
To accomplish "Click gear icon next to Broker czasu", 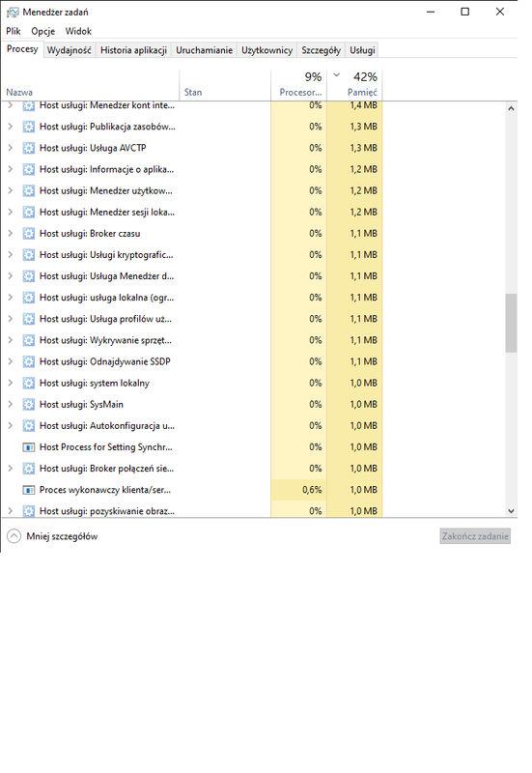I will click(29, 234).
